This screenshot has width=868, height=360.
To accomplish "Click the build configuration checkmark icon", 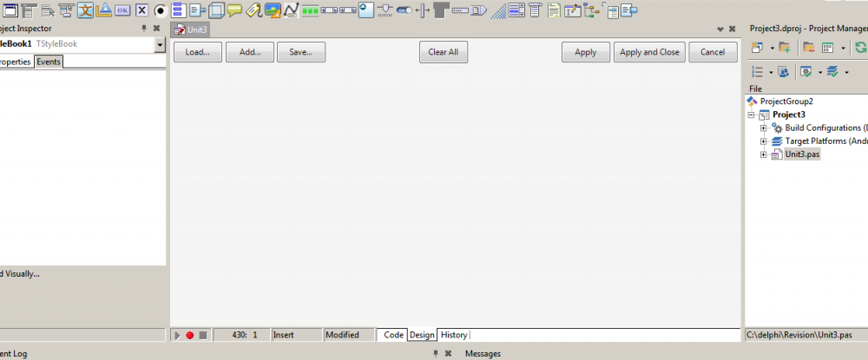I will 806,72.
